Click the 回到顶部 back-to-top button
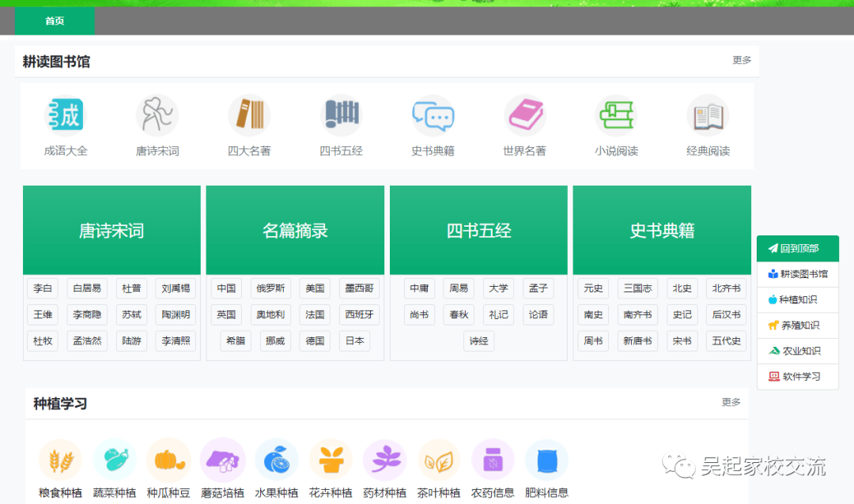Image resolution: width=854 pixels, height=504 pixels. tap(798, 249)
